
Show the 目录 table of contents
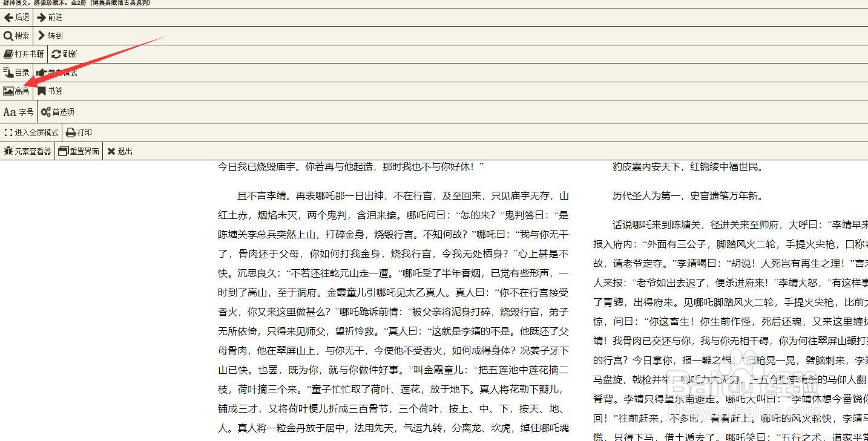(16, 73)
